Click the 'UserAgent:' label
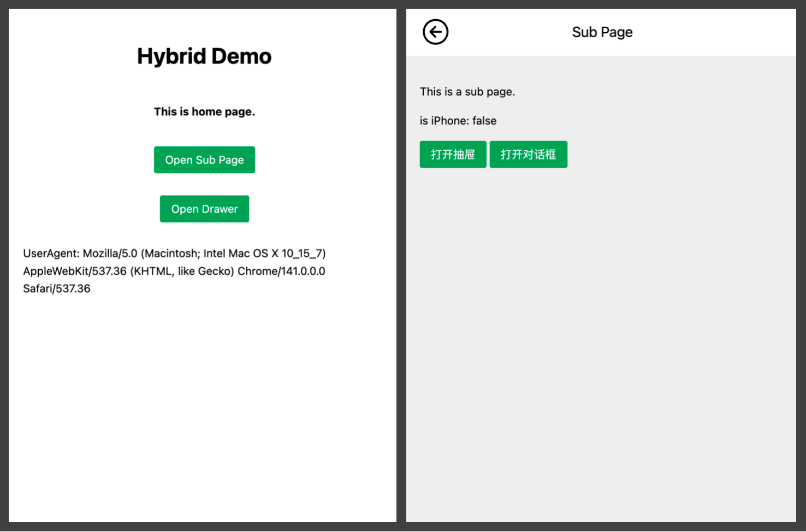The height and width of the screenshot is (532, 806). pos(51,253)
